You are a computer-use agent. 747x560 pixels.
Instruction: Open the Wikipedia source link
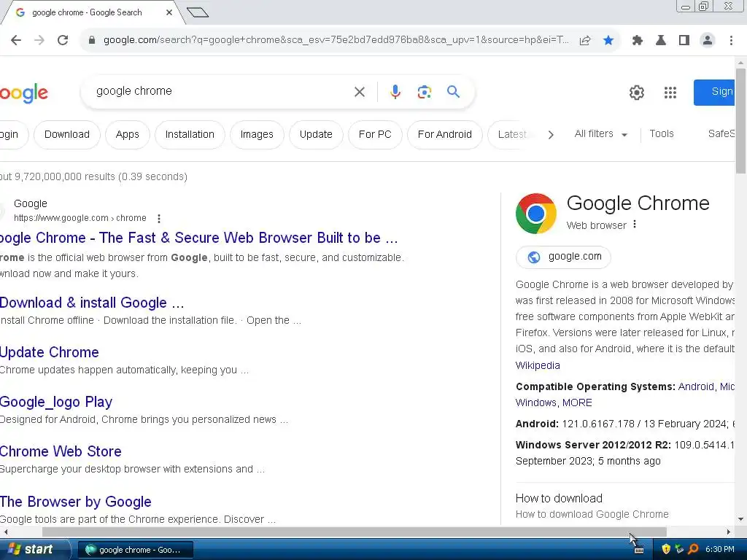[x=538, y=365]
